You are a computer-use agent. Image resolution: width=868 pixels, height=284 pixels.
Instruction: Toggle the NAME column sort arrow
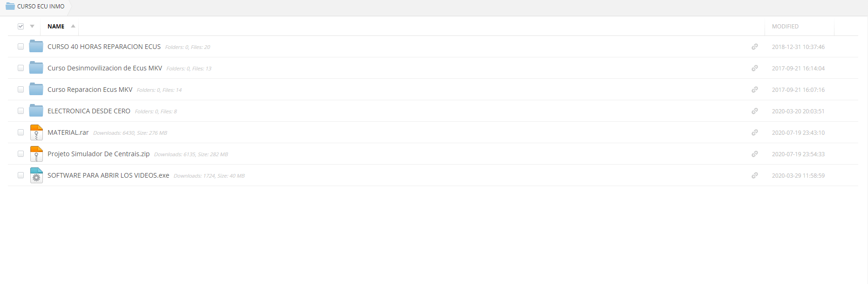(x=73, y=26)
